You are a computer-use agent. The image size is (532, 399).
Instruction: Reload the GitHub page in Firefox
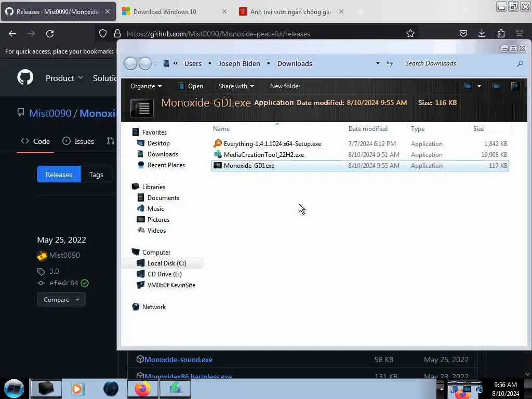tap(50, 34)
